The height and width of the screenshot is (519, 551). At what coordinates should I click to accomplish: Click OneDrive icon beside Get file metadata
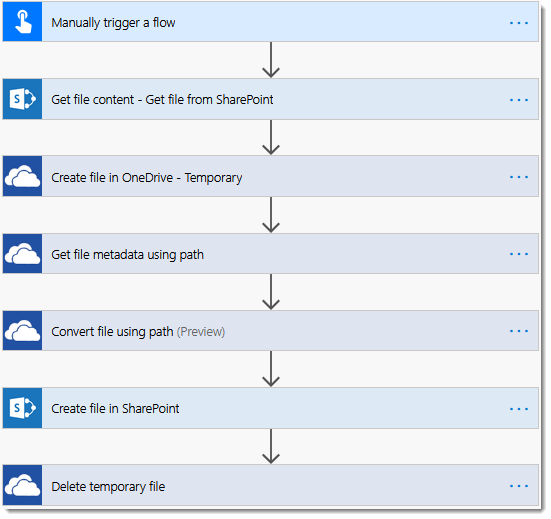click(22, 254)
